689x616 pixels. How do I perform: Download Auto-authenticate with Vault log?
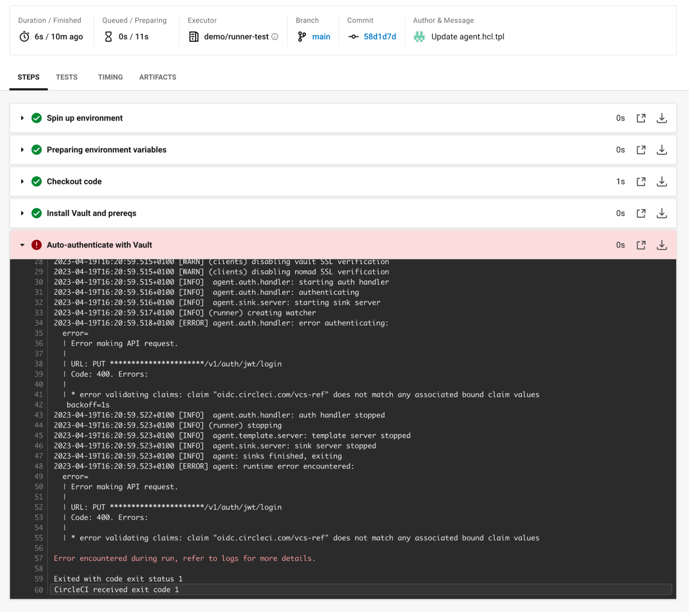pyautogui.click(x=661, y=245)
